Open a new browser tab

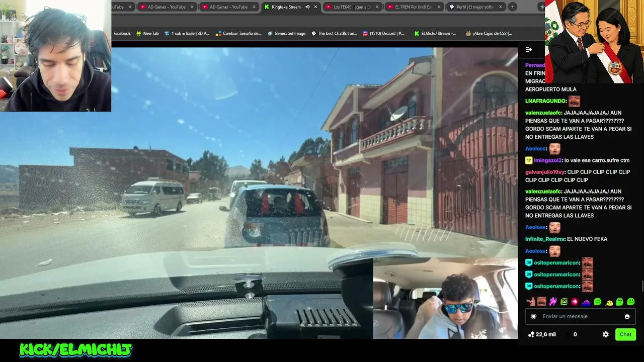512,7
